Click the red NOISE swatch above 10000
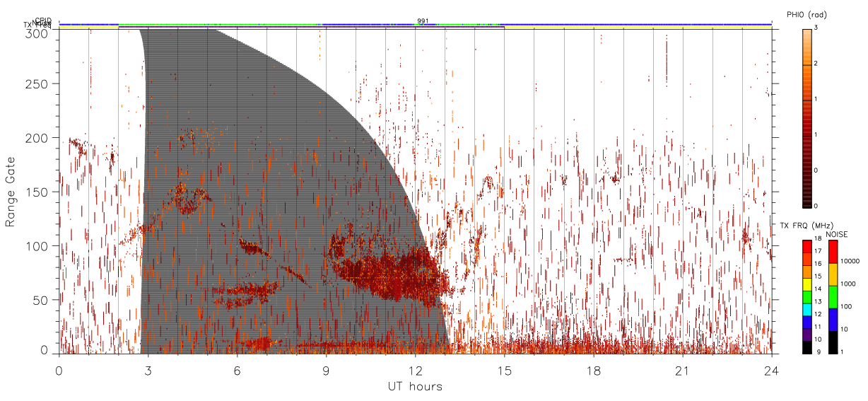Screen dimensions: 868x401 [x=833, y=252]
